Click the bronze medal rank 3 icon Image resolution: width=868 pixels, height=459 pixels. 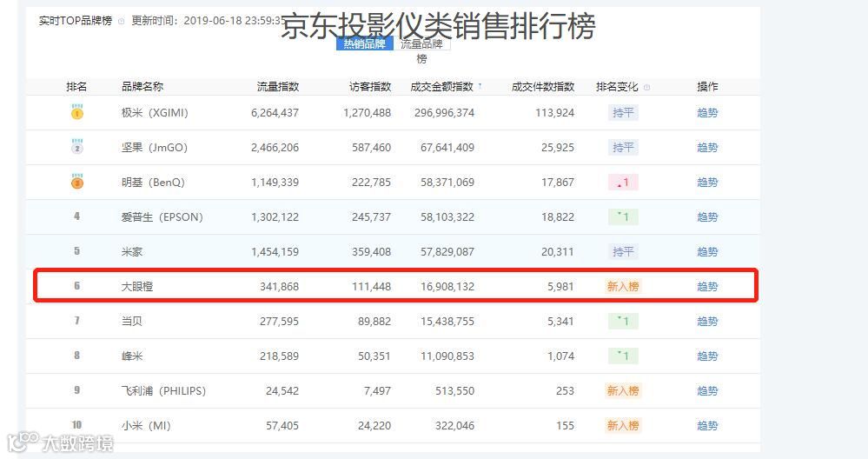click(77, 182)
